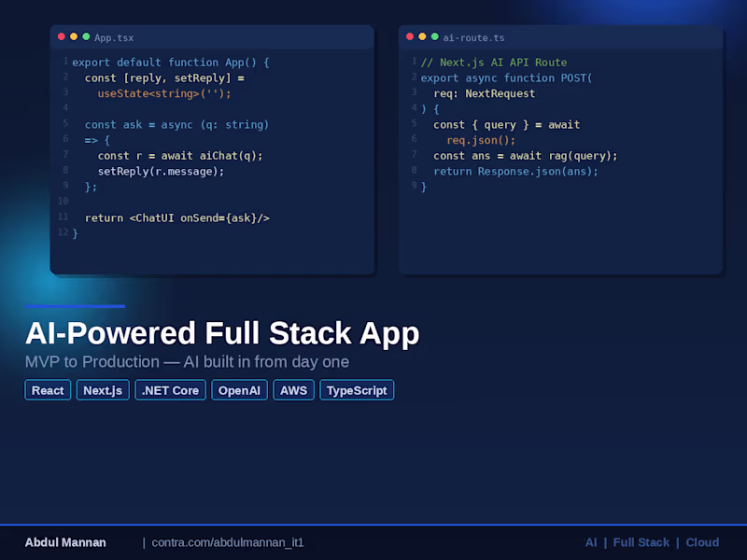Click the req: NextRequest line

[484, 93]
